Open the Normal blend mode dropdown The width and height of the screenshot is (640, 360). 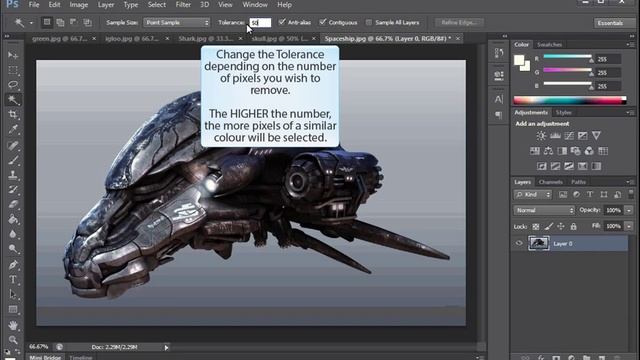544,210
